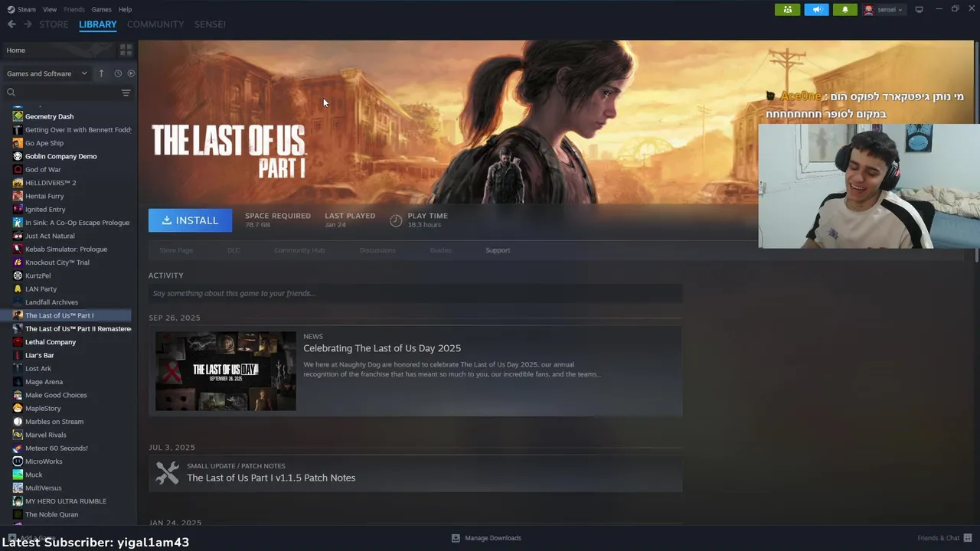Open the View menu
The image size is (980, 551).
pos(50,9)
